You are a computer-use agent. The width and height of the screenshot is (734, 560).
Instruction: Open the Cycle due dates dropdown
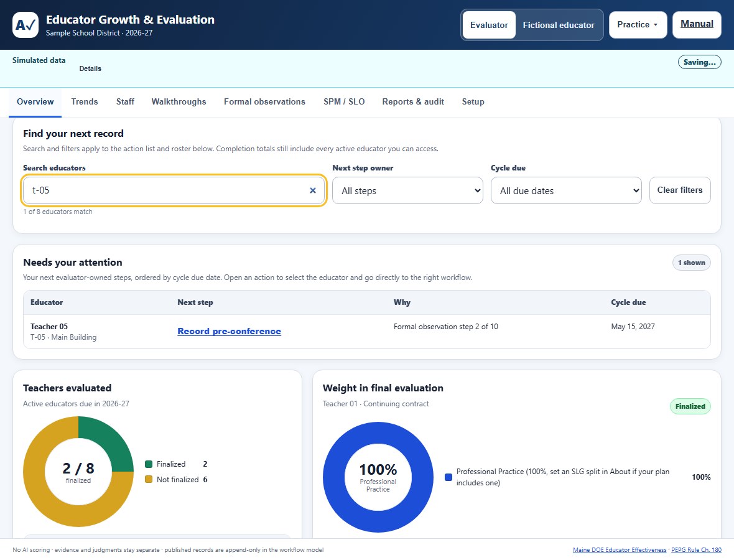[x=566, y=190]
